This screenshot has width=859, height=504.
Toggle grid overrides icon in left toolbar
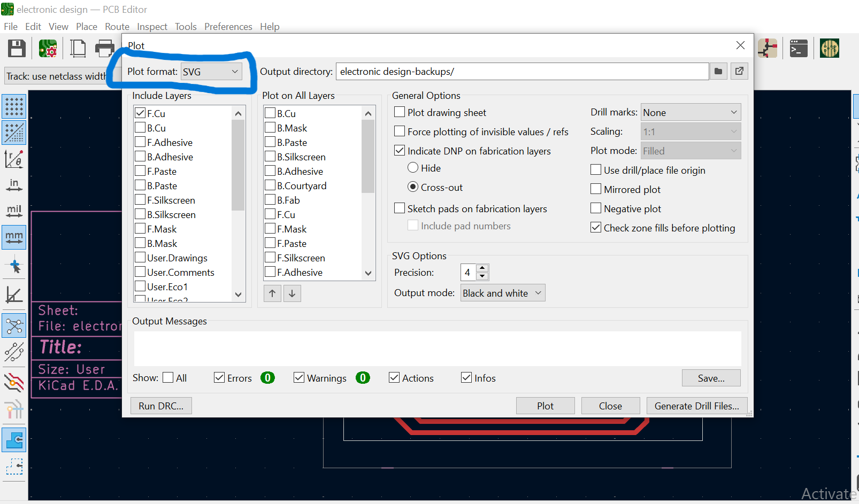pyautogui.click(x=14, y=133)
